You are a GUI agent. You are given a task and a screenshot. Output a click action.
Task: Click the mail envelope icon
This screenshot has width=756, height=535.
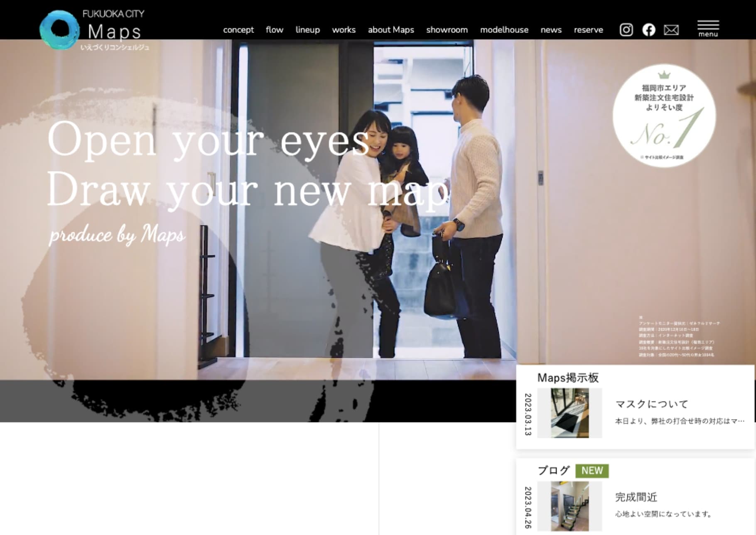pos(671,30)
